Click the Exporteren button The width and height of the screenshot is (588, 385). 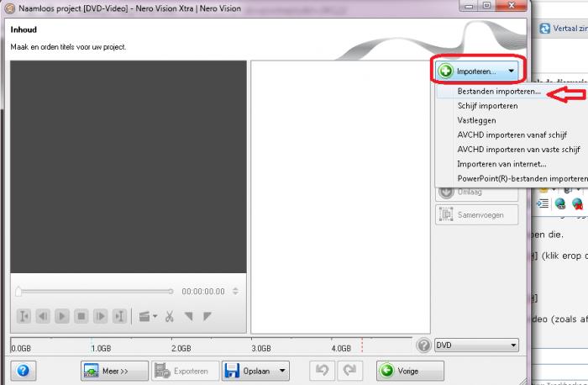[x=186, y=371]
